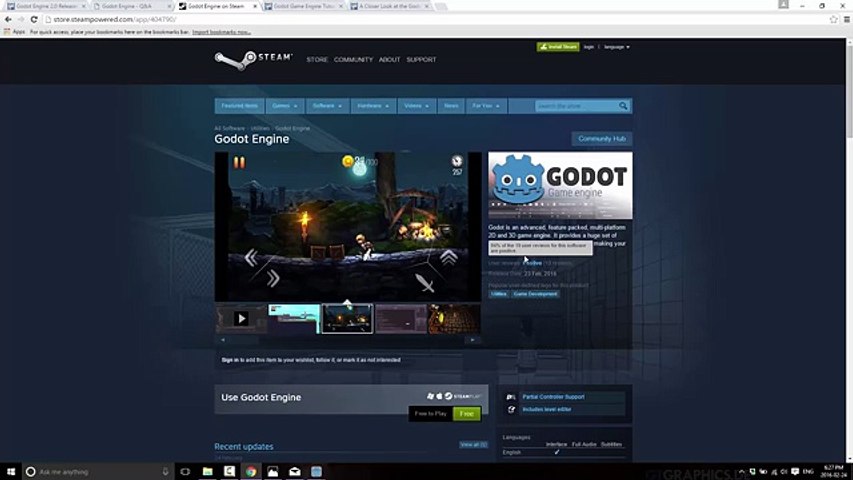Click the Utilities tag

coord(498,294)
